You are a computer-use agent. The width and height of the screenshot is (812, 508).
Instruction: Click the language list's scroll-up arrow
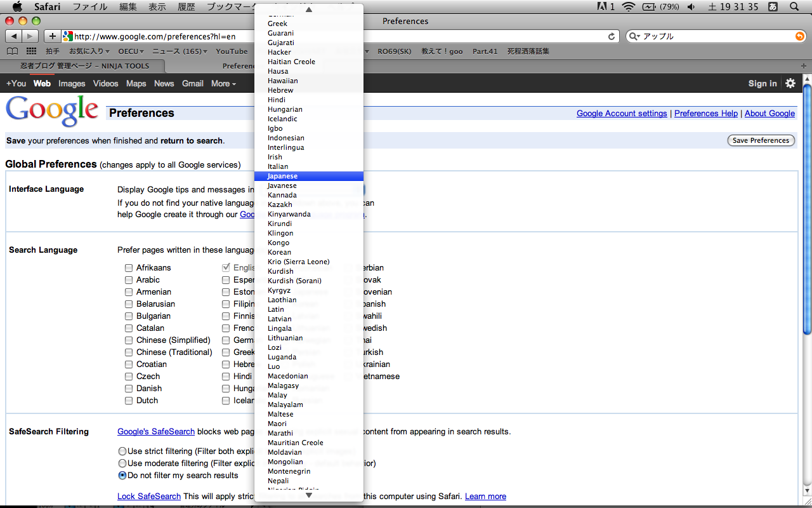309,10
